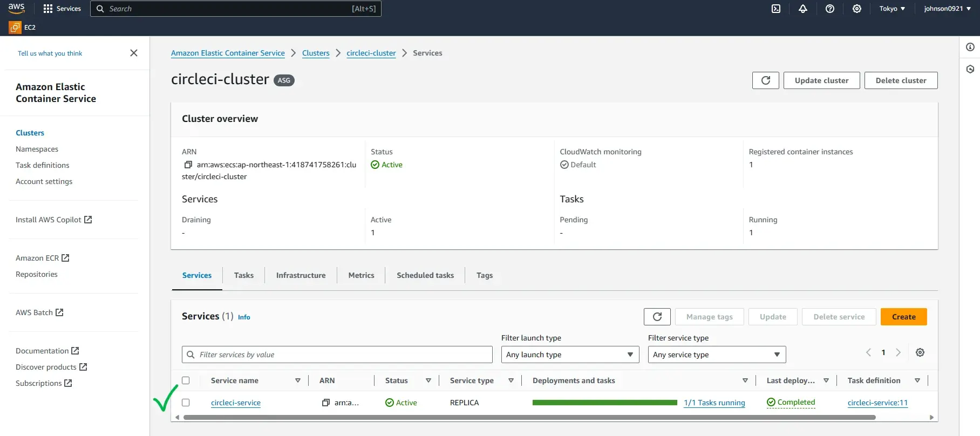This screenshot has height=436, width=980.
Task: Open the EC2 service shortcut
Action: coord(23,27)
